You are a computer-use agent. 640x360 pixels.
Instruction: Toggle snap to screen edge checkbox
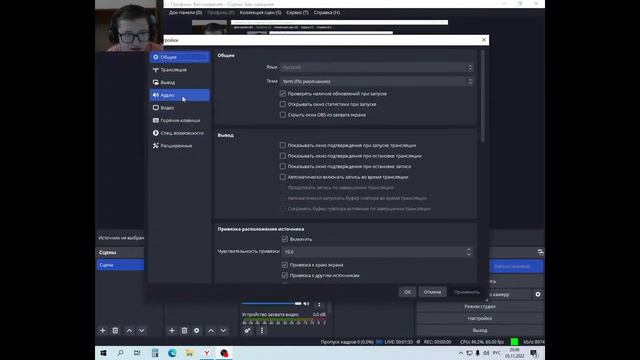(285, 265)
